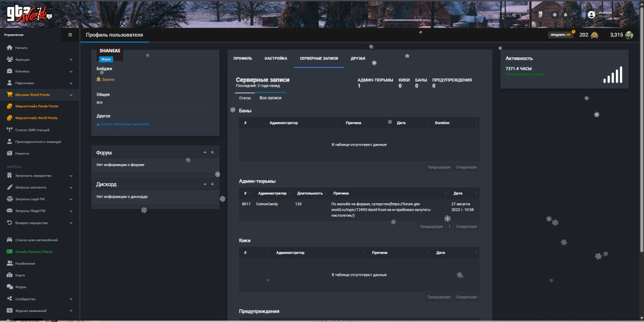Click the World Points badge icon beside 202
Screen dimensions: 644x322
pos(595,35)
